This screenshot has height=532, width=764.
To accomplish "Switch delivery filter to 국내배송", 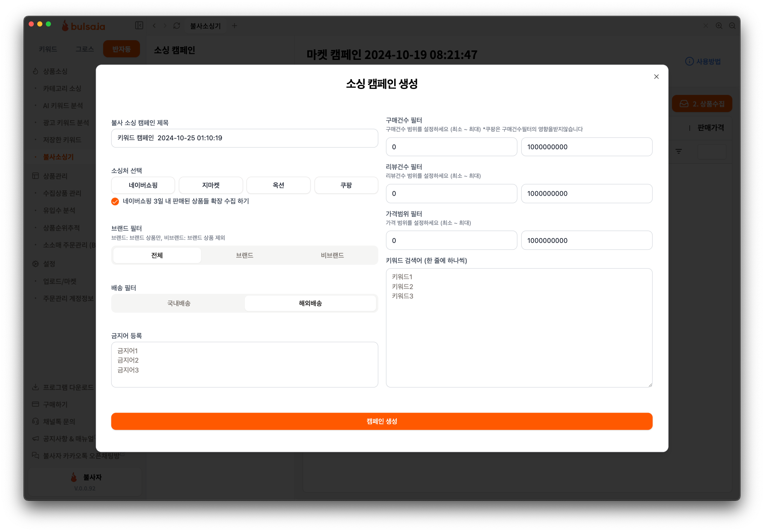I will tap(179, 303).
